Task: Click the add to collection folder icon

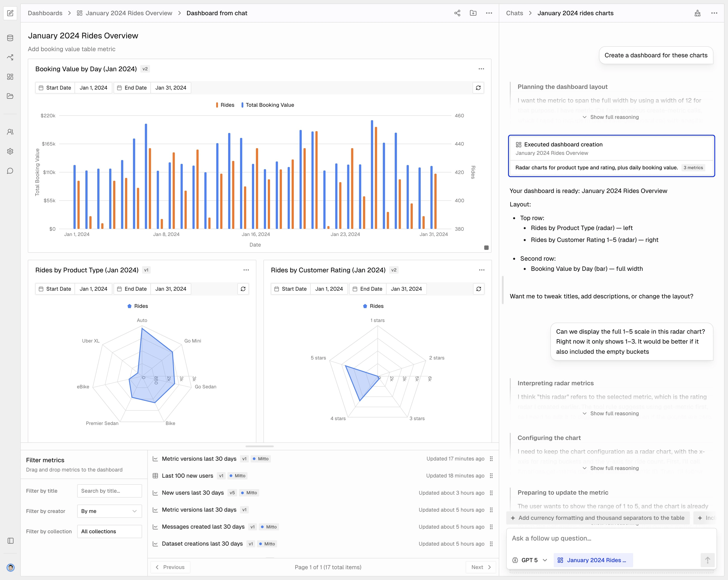Action: pos(473,13)
